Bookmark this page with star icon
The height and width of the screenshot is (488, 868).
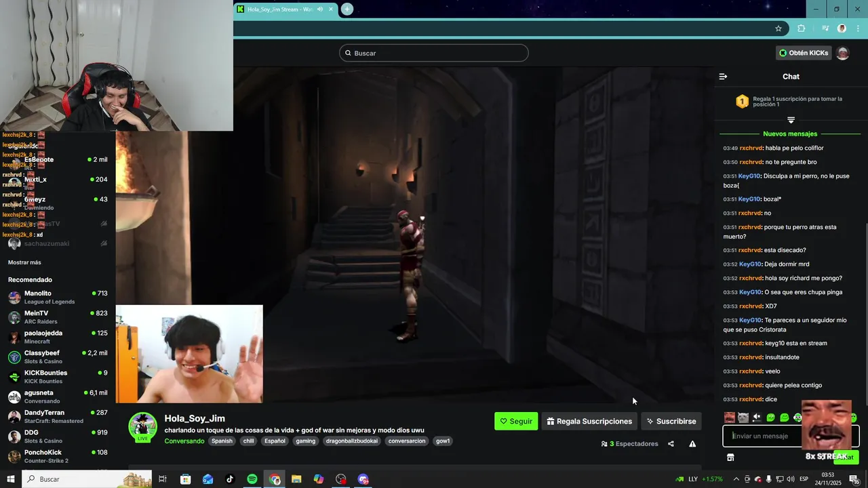coord(778,28)
